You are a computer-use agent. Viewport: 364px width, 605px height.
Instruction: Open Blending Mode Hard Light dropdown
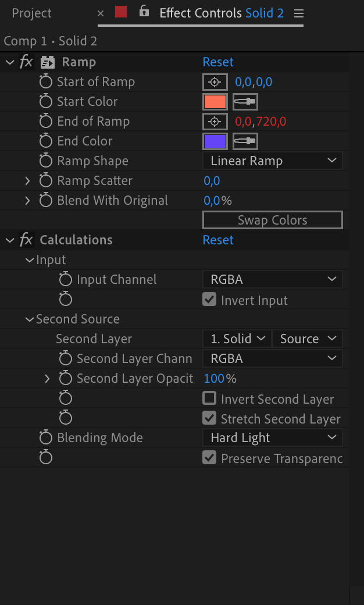pos(273,438)
